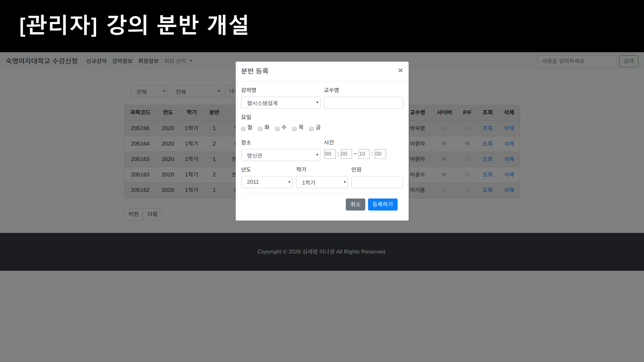This screenshot has width=644, height=362.
Task: Expand the 회원 관리 menu
Action: [x=177, y=61]
